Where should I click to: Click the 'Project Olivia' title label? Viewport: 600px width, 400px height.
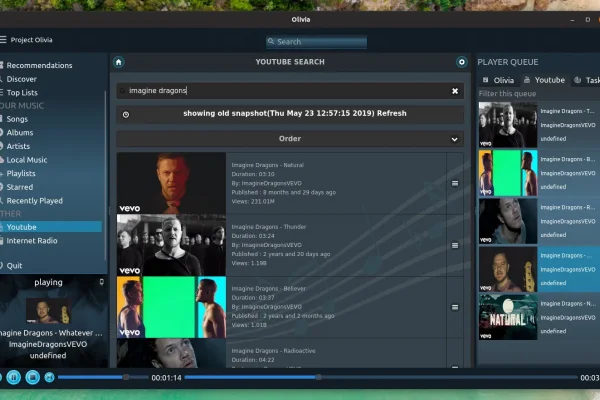(31, 40)
